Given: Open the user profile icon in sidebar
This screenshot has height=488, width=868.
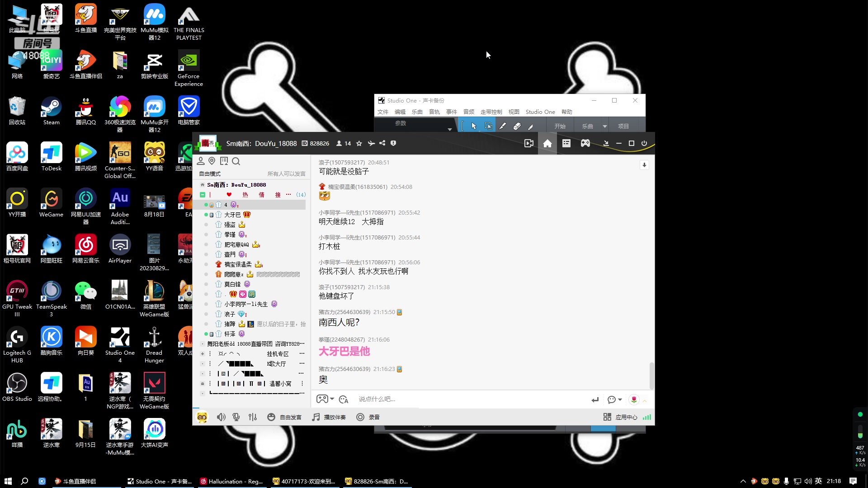Looking at the screenshot, I should tap(201, 161).
